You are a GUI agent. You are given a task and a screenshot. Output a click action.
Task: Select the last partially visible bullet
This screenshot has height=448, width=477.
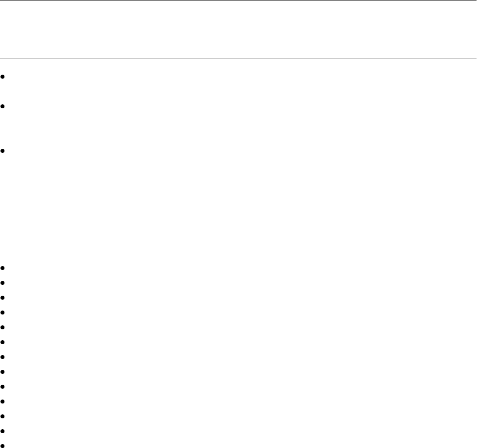pos(2,446)
